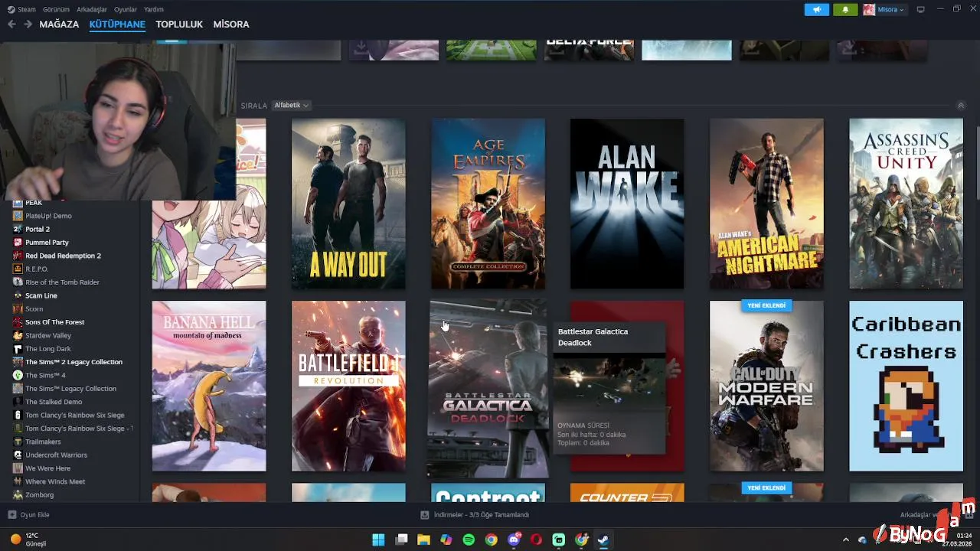Viewport: 980px width, 551px height.
Task: Click the Trailmakers game icon
Action: tap(18, 442)
